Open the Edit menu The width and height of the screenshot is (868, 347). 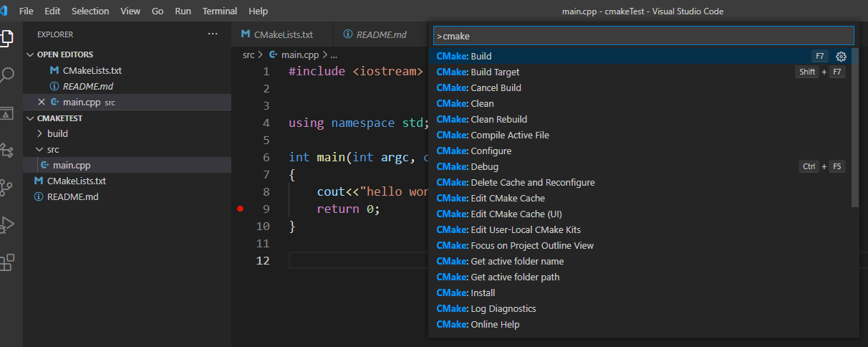click(52, 11)
